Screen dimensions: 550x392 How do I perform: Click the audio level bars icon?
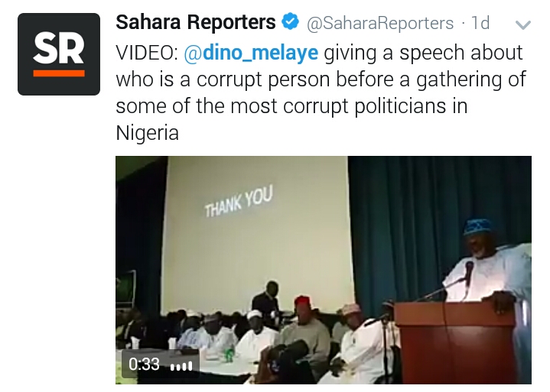181,364
